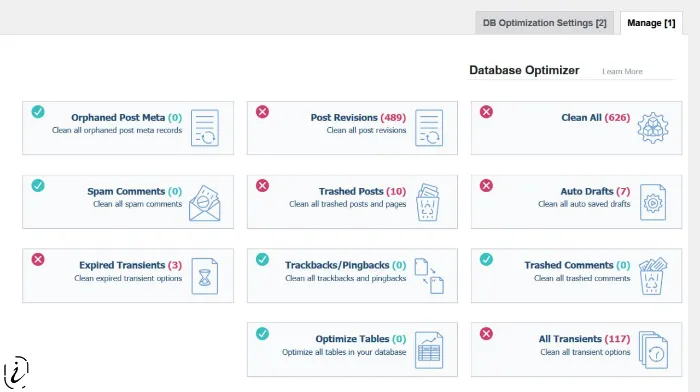Click 'Clean expired transient options' text

coord(128,278)
